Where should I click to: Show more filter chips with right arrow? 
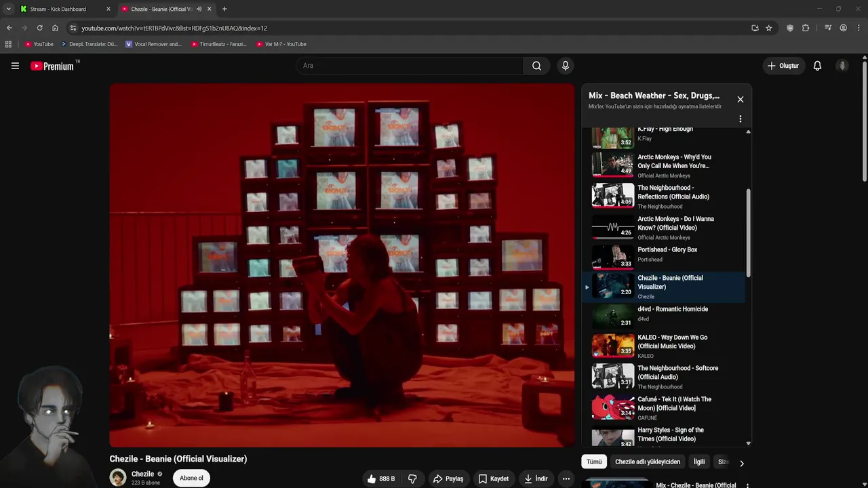coord(741,463)
